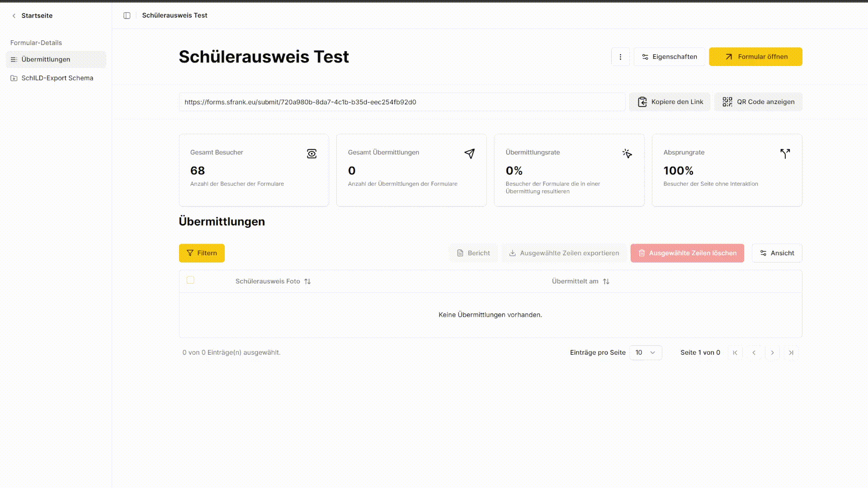Click the Formular öffnen button
The image size is (868, 488).
coord(755,57)
